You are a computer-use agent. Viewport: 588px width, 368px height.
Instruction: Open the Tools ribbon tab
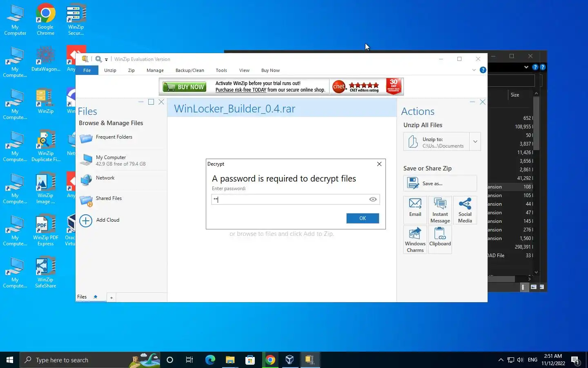coord(221,70)
